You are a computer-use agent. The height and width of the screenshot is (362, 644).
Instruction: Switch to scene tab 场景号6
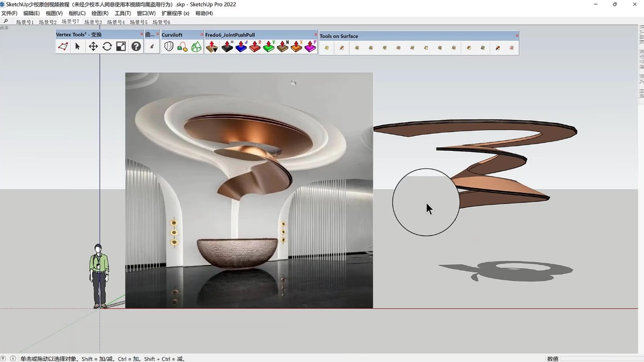pos(162,23)
